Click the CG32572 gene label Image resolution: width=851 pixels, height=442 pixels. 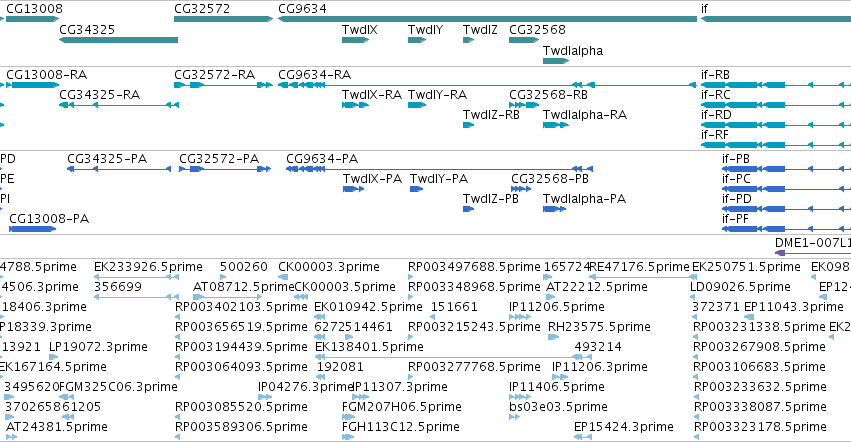pos(202,9)
